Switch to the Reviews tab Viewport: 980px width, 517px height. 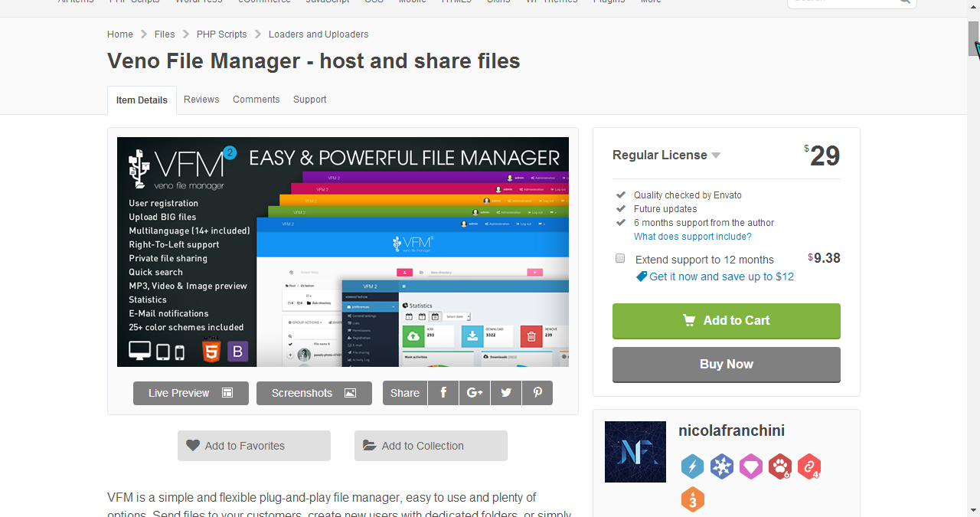pyautogui.click(x=201, y=100)
